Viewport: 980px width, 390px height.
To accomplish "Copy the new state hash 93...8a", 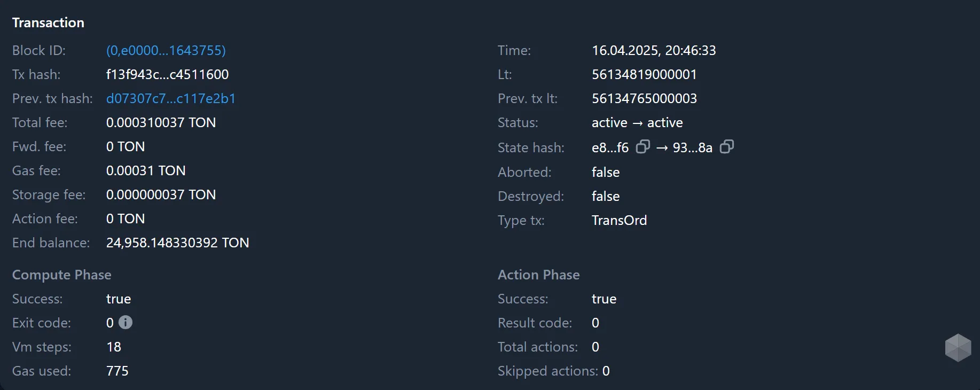I will coord(726,147).
